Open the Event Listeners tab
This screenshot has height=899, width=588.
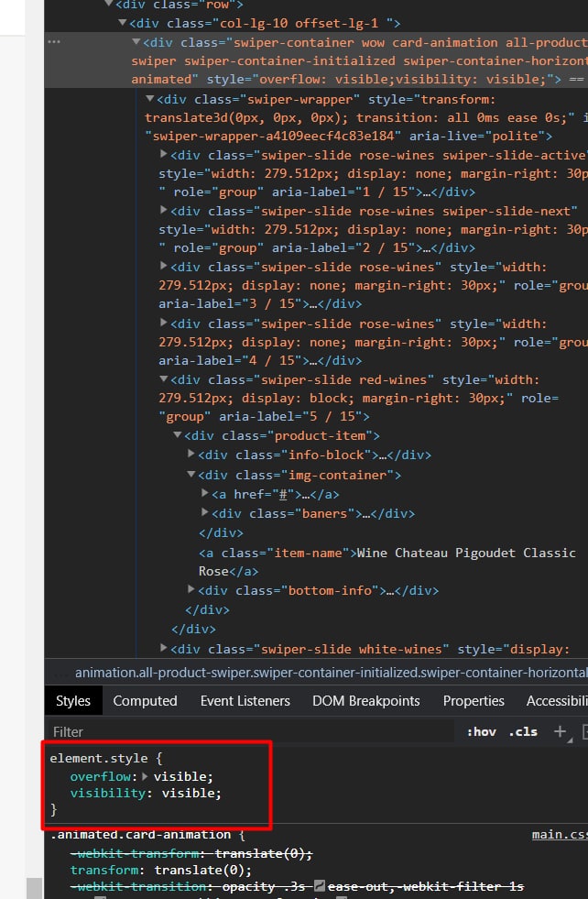[245, 701]
